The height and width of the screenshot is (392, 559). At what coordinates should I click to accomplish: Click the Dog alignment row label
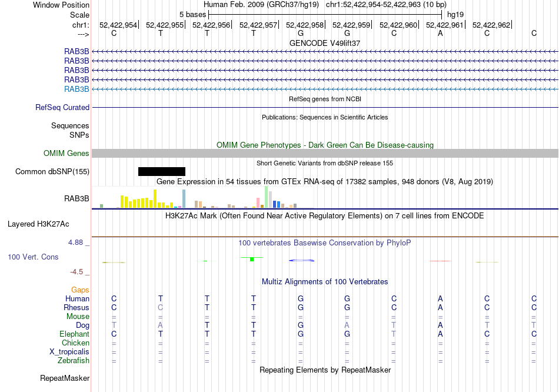pyautogui.click(x=82, y=325)
